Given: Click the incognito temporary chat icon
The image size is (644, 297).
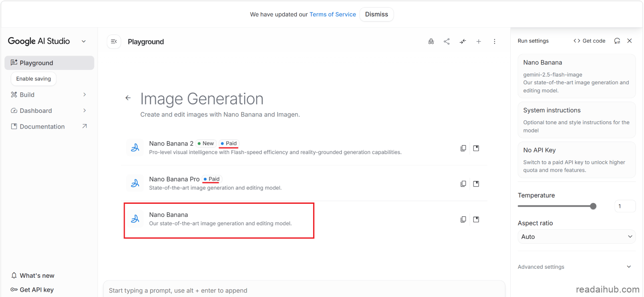Looking at the screenshot, I should (x=431, y=41).
